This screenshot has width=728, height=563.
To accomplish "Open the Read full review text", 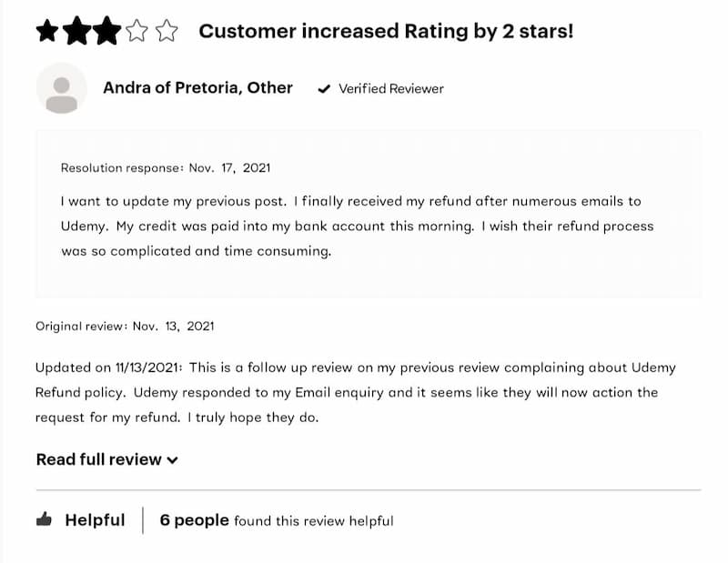I will point(99,459).
